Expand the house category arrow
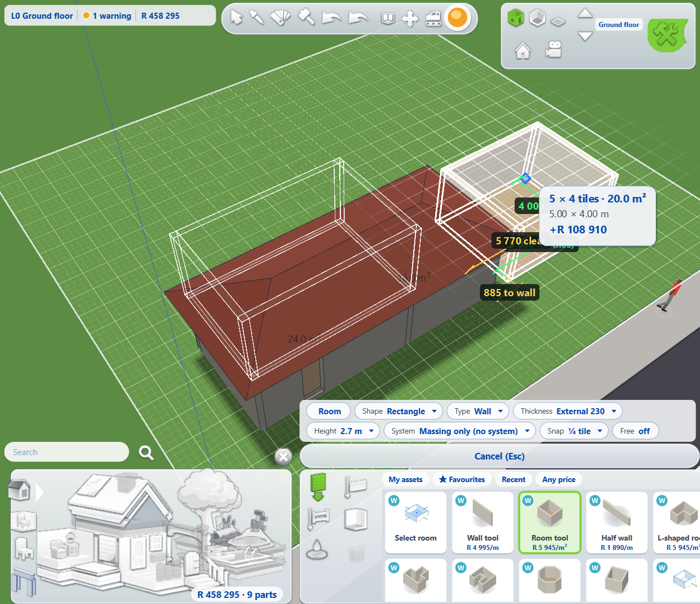Viewport: 700px width, 604px height. point(40,492)
